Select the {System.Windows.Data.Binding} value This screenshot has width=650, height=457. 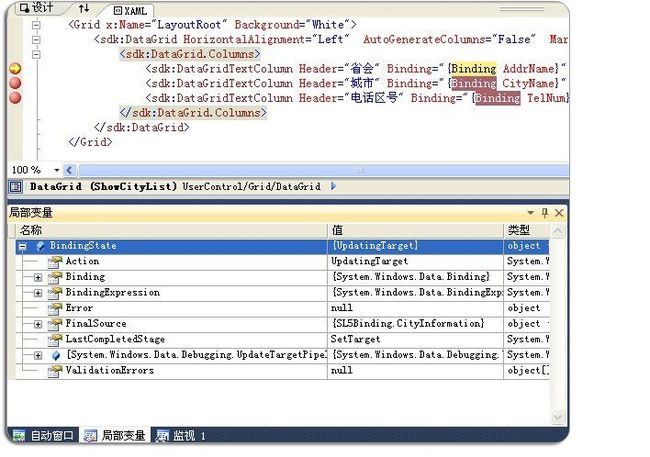[410, 277]
